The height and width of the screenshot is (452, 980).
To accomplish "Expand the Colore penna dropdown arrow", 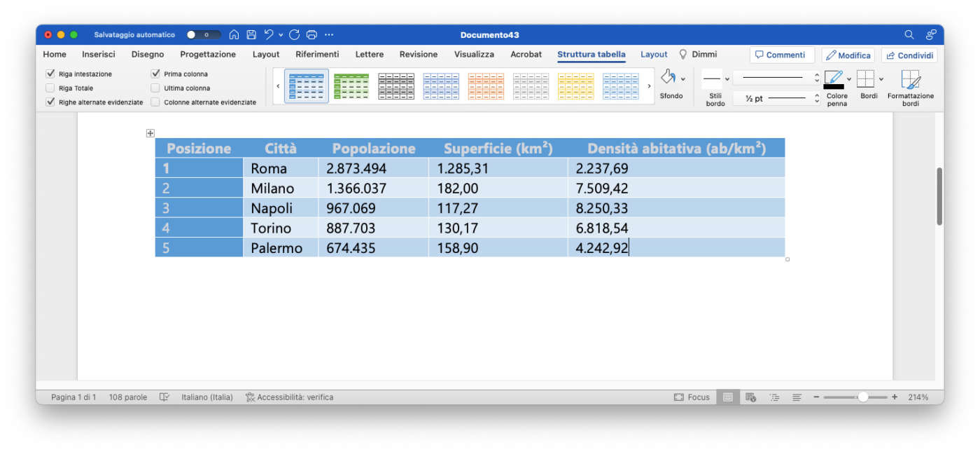I will (x=849, y=79).
